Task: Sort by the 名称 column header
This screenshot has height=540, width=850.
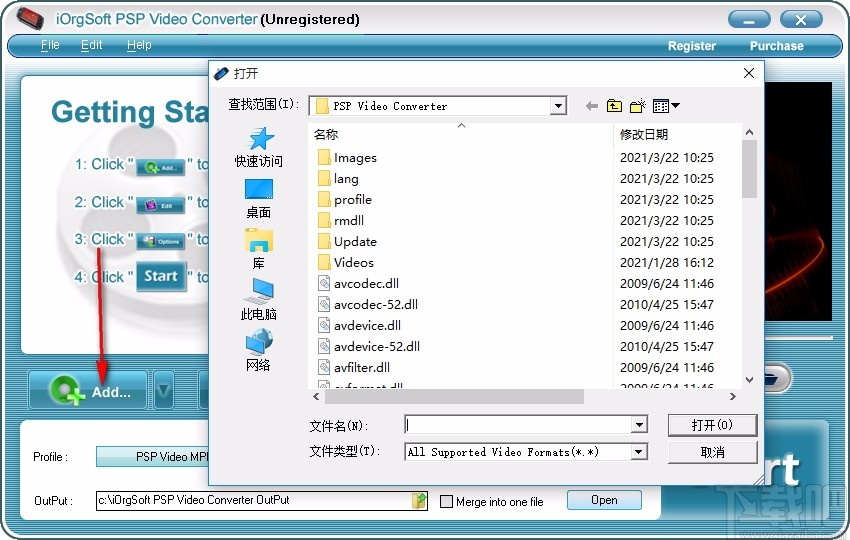Action: [461, 134]
